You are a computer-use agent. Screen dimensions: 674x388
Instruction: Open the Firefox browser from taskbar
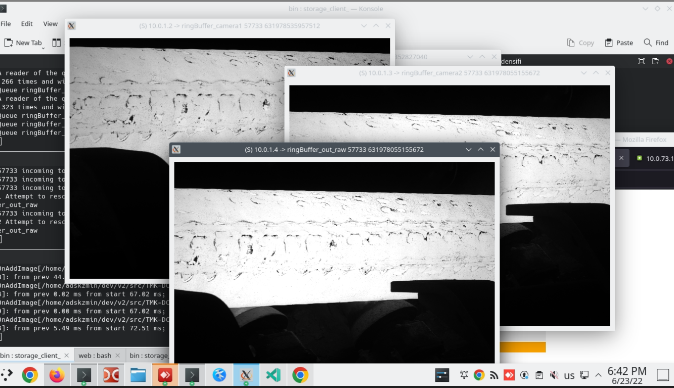click(x=57, y=375)
